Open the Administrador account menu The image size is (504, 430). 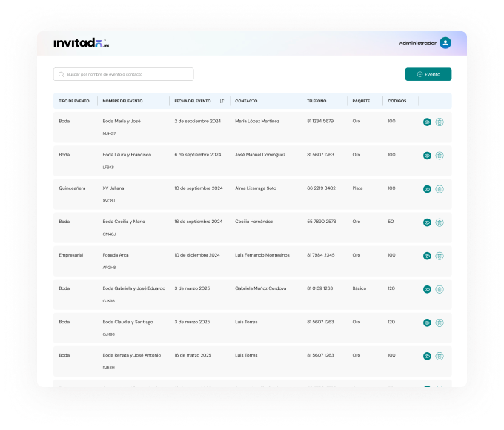click(x=417, y=43)
